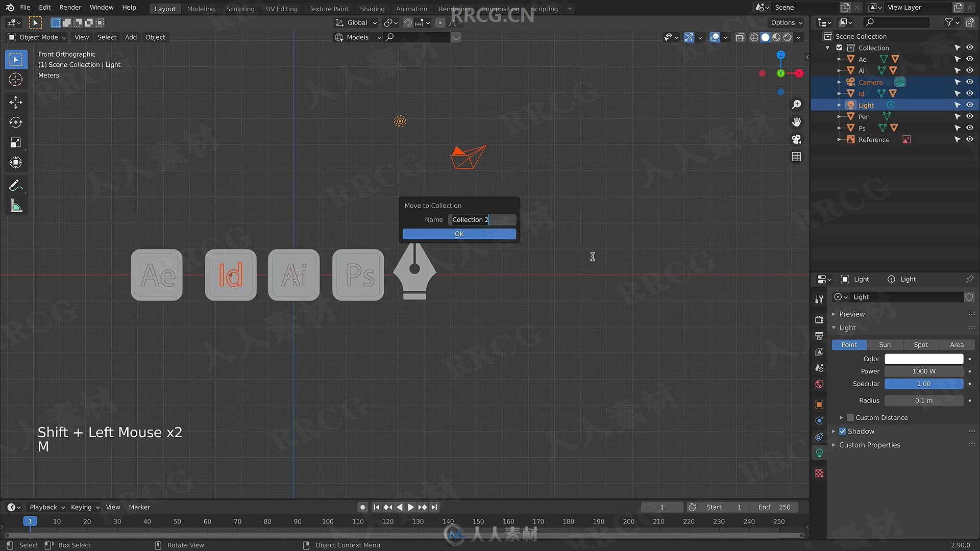Activate the 3D Cursor tool
The height and width of the screenshot is (551, 980).
(16, 80)
